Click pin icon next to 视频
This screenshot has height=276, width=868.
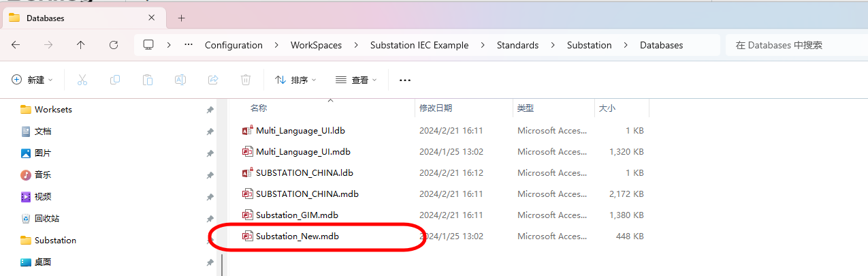click(x=210, y=197)
